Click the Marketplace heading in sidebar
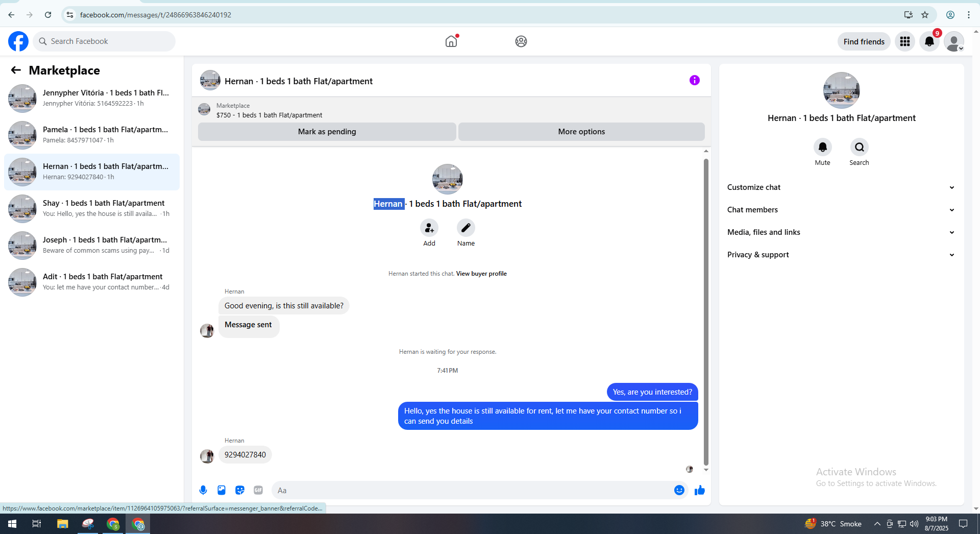 click(x=64, y=70)
